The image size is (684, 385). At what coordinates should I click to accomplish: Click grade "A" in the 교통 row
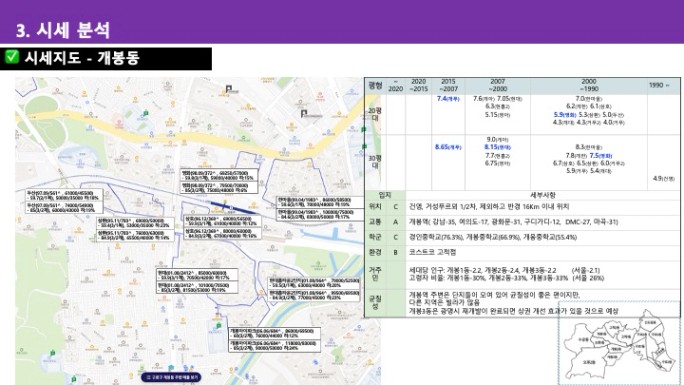396,222
